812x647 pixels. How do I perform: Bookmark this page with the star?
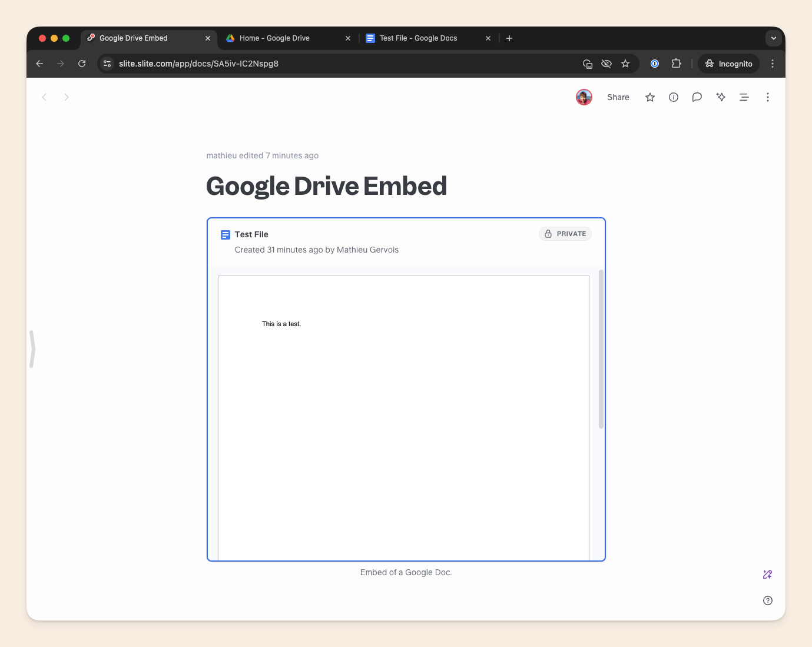click(625, 64)
